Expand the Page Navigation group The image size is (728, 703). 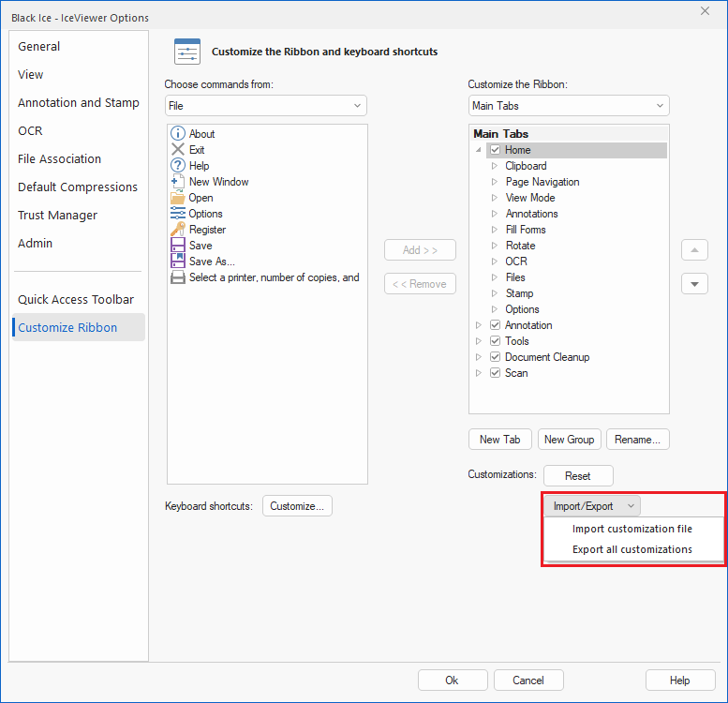(x=495, y=182)
